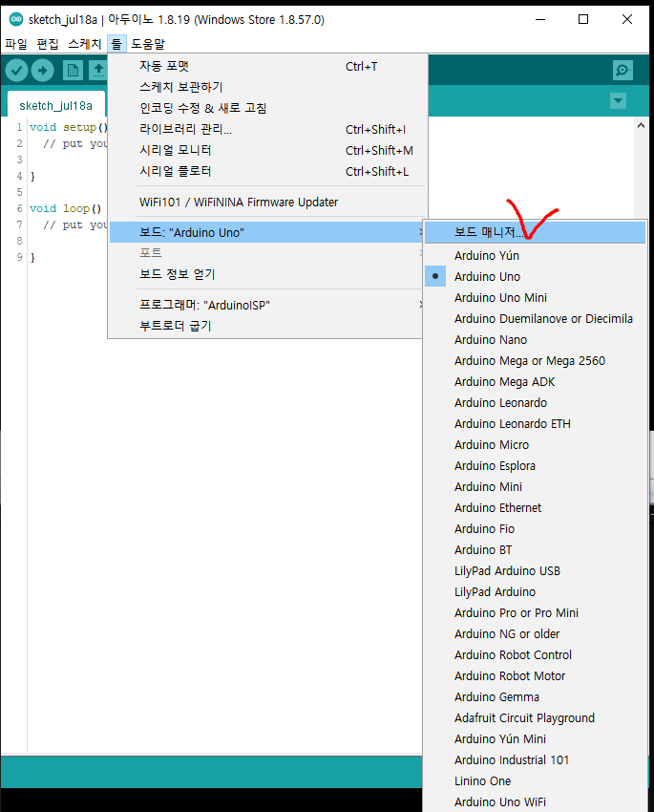Open the 도움말 menu
The height and width of the screenshot is (812, 654).
(x=148, y=44)
